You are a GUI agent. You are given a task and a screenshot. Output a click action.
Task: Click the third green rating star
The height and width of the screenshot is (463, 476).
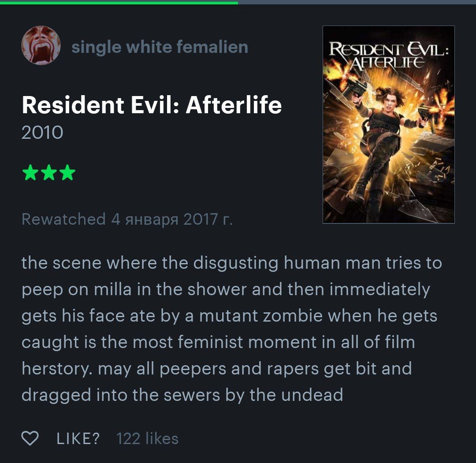67,172
